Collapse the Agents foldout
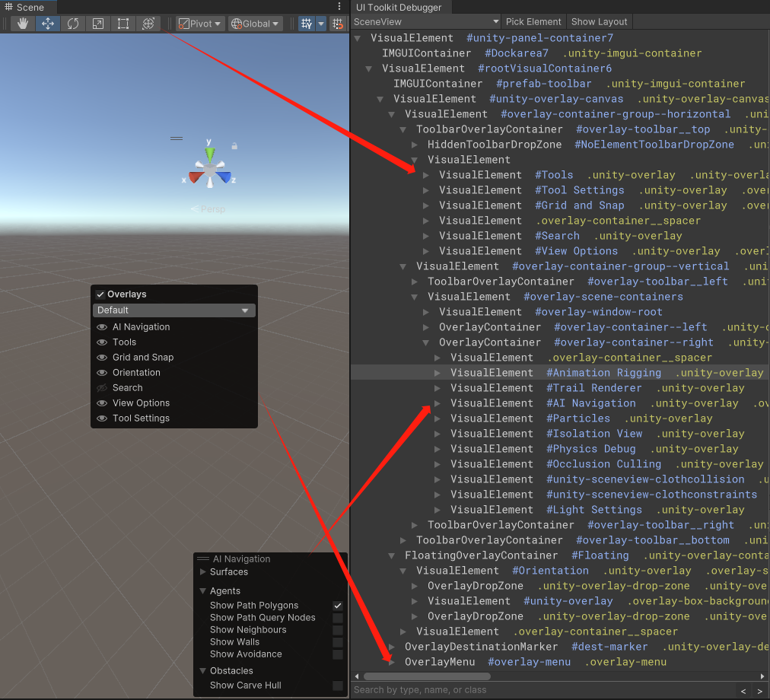The image size is (770, 700). [x=202, y=591]
